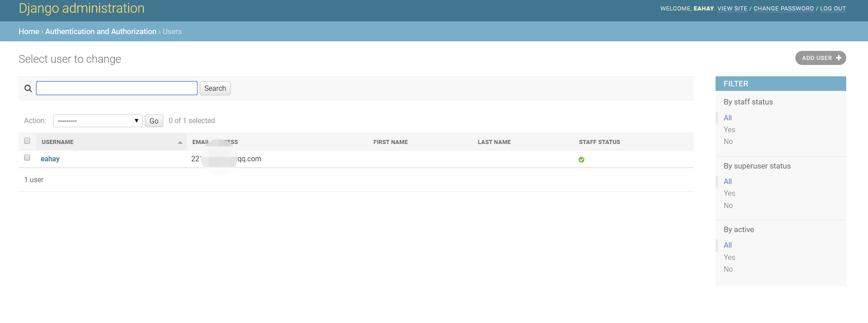Click the plus icon on Add User

tap(839, 58)
